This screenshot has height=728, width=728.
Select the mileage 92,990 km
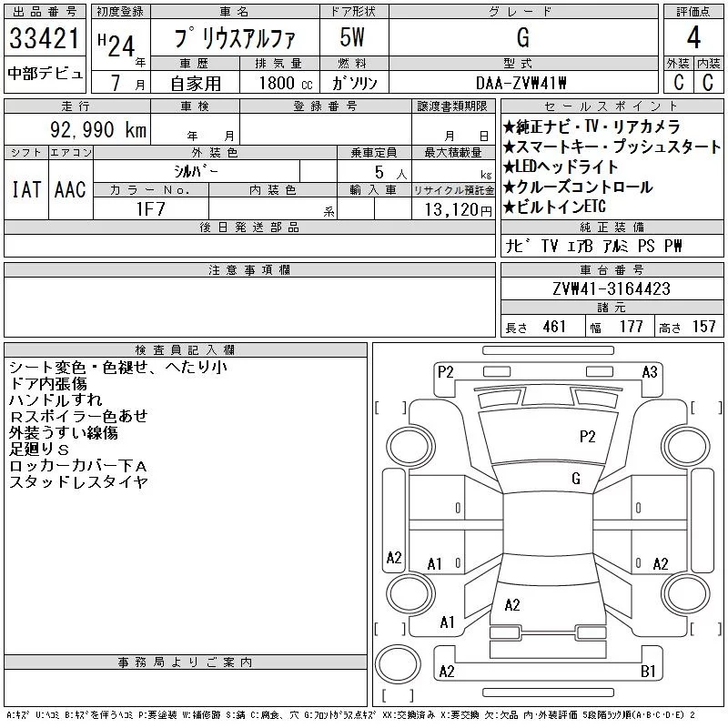[x=98, y=130]
